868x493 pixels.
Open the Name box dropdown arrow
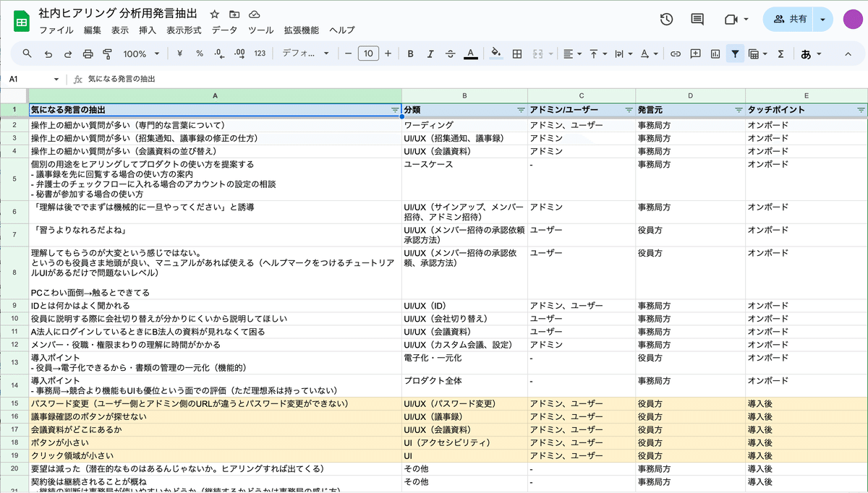(56, 79)
